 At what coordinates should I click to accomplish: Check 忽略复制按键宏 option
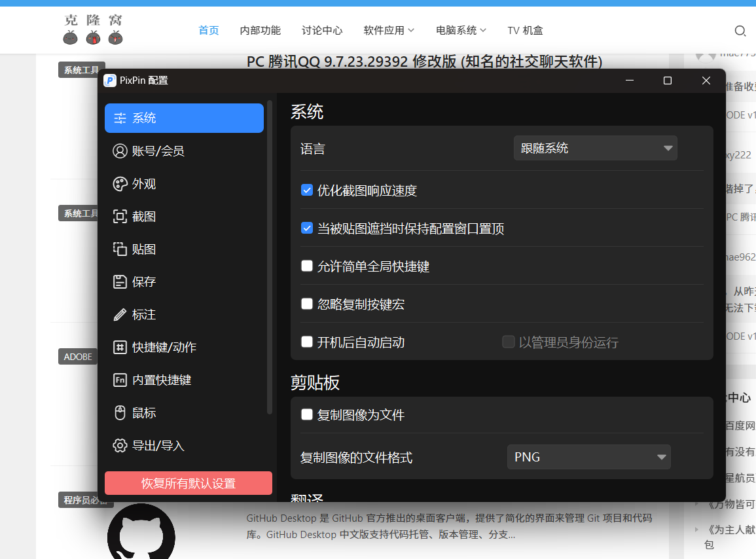[306, 304]
